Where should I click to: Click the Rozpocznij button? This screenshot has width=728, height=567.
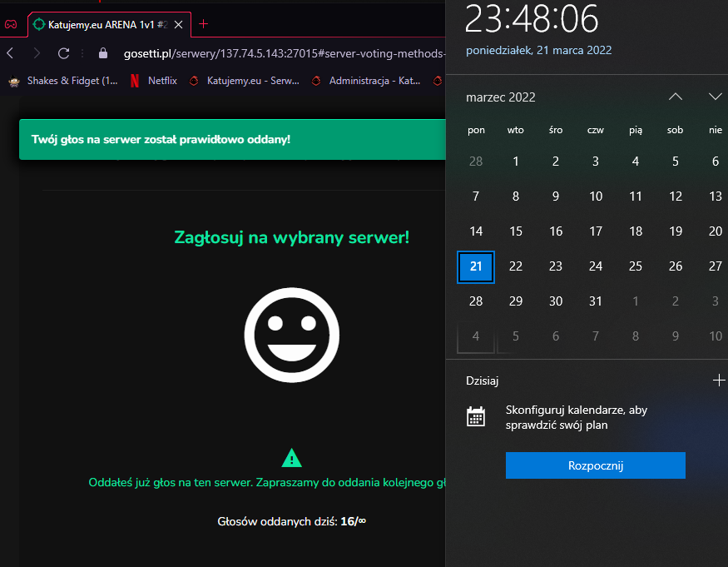(595, 465)
